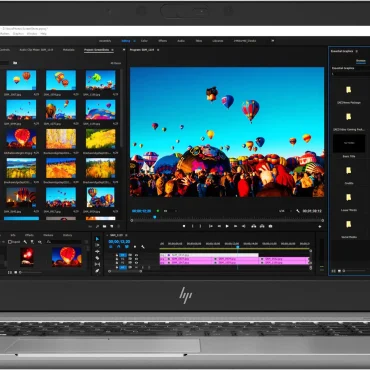This screenshot has height=370, width=370.
Task: Open the Program monitor panel menu
Action: [x=158, y=50]
